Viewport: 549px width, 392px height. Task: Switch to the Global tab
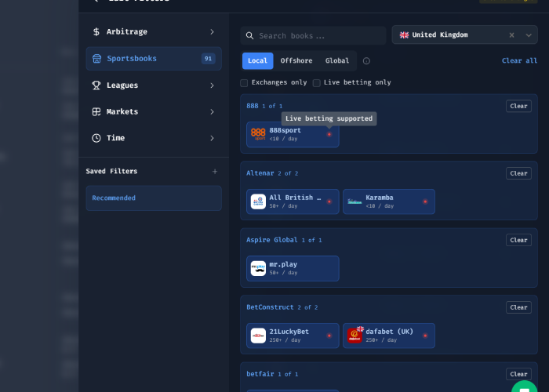(336, 61)
